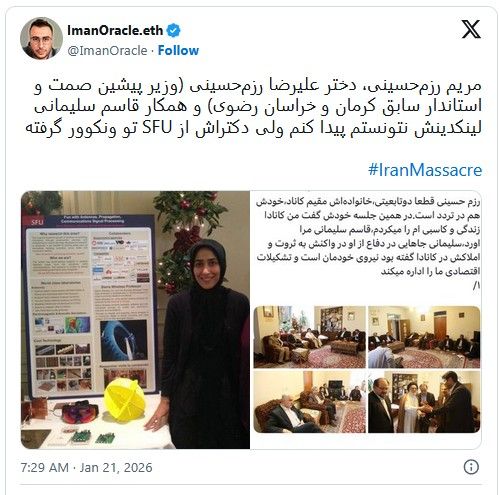Open the ImanOracle.eth display name

coord(115,30)
